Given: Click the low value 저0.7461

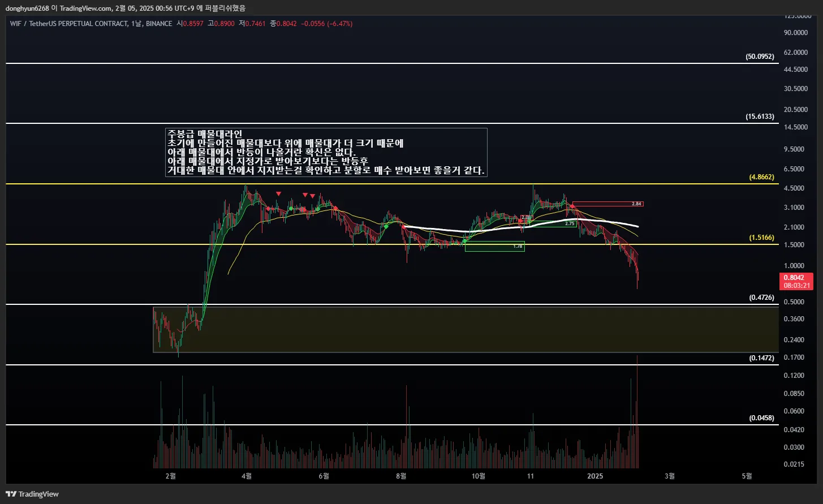Looking at the screenshot, I should (x=252, y=24).
